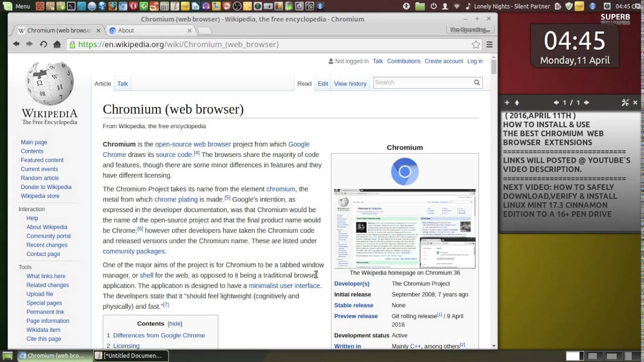
Task: Open the Wikipedia Talk tab
Action: 123,83
